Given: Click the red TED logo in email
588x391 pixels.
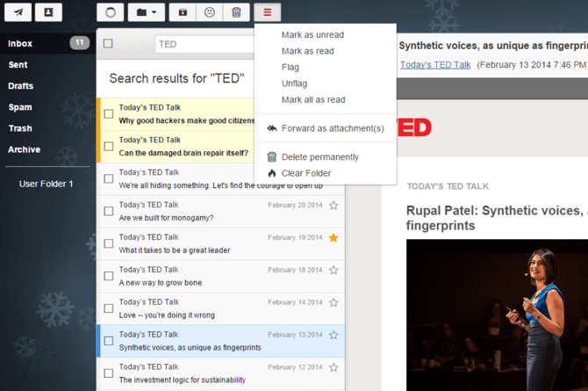Looking at the screenshot, I should click(414, 127).
